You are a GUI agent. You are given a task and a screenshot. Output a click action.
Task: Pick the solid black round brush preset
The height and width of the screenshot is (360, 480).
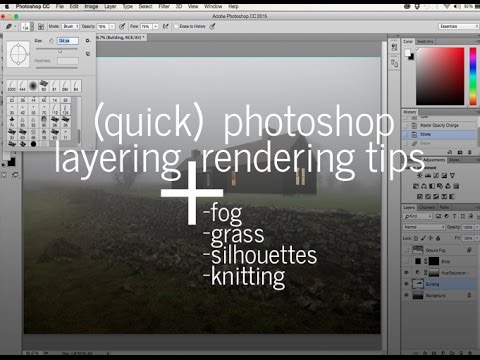coord(33,144)
